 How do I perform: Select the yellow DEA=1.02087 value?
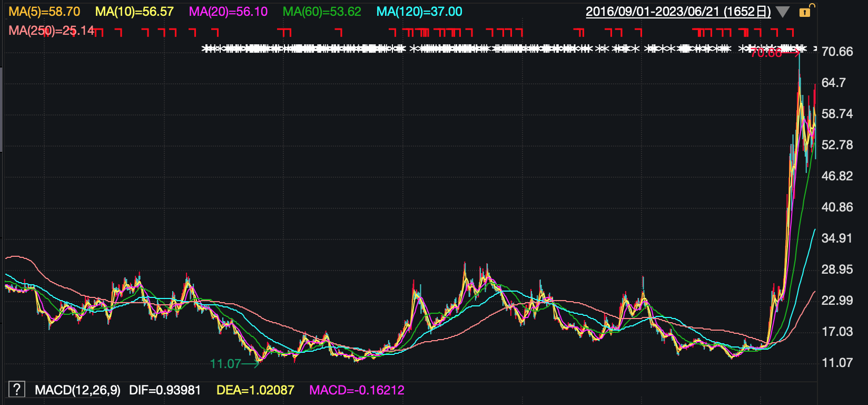point(255,390)
